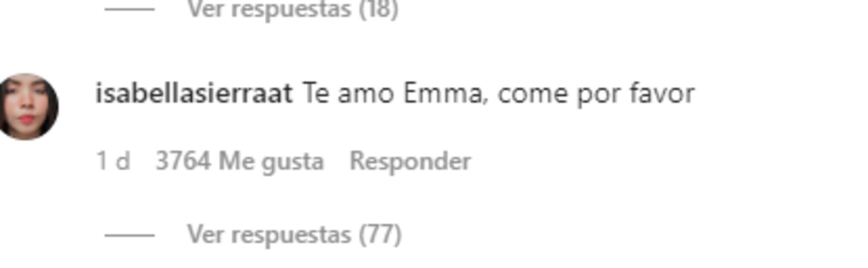Viewport: 868px width, 268px height.
Task: Click the number (18) in replies link
Action: coord(379,10)
